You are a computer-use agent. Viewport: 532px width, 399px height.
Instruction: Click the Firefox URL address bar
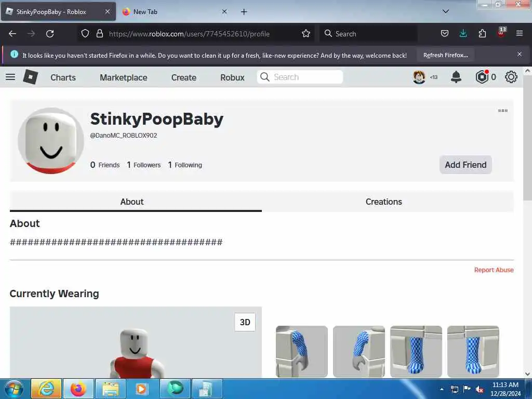195,34
